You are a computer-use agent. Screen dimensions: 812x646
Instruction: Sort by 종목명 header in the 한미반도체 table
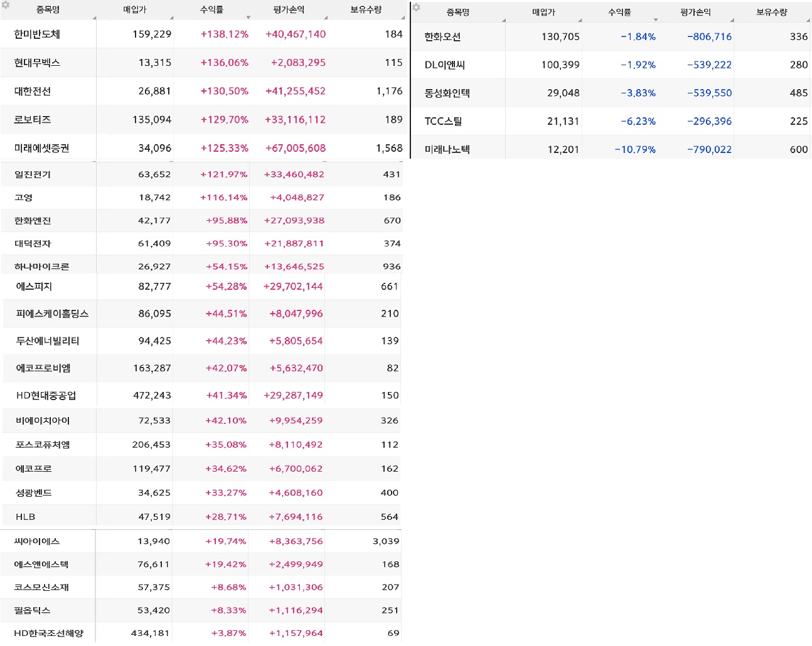click(48, 10)
